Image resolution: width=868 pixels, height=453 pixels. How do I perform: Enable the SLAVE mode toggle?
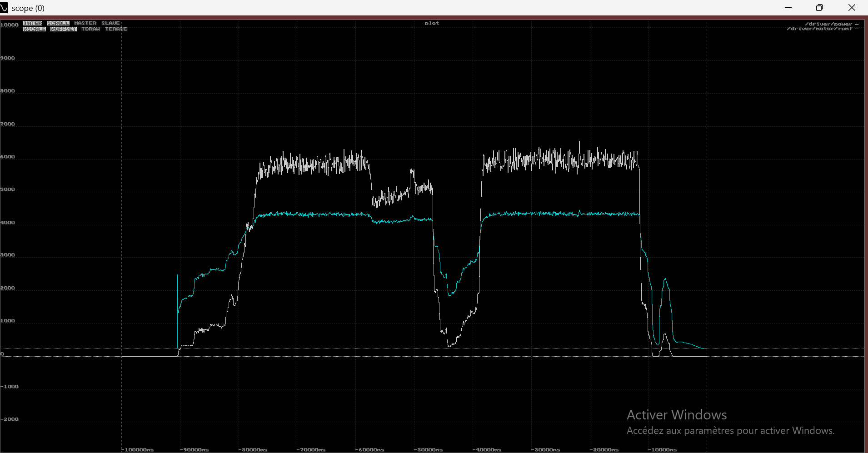coord(110,23)
